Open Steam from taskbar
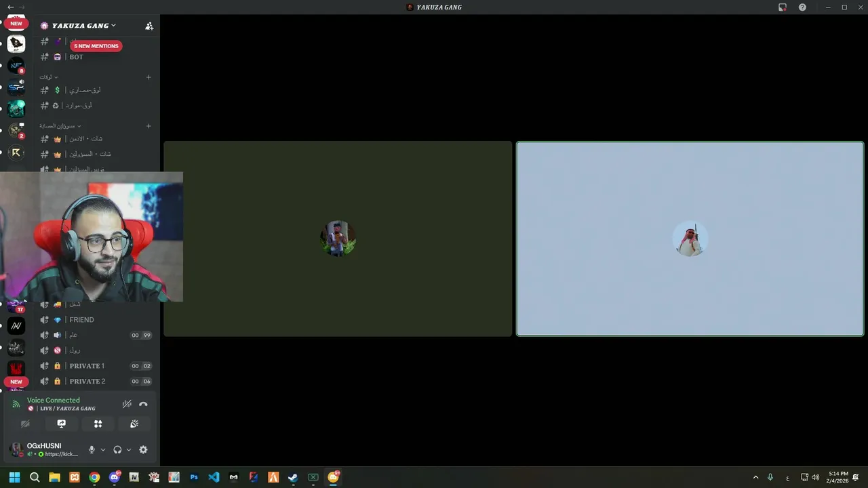868x488 pixels. [293, 477]
